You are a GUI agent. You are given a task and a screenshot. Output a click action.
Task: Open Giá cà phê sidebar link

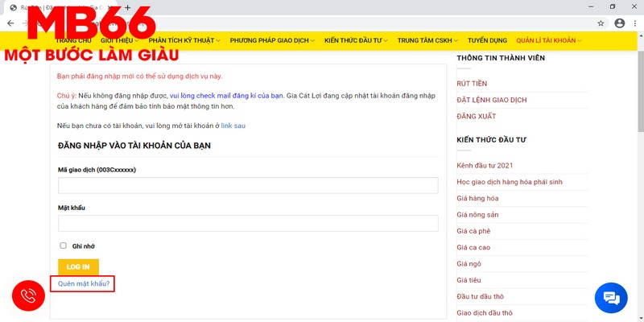click(473, 231)
